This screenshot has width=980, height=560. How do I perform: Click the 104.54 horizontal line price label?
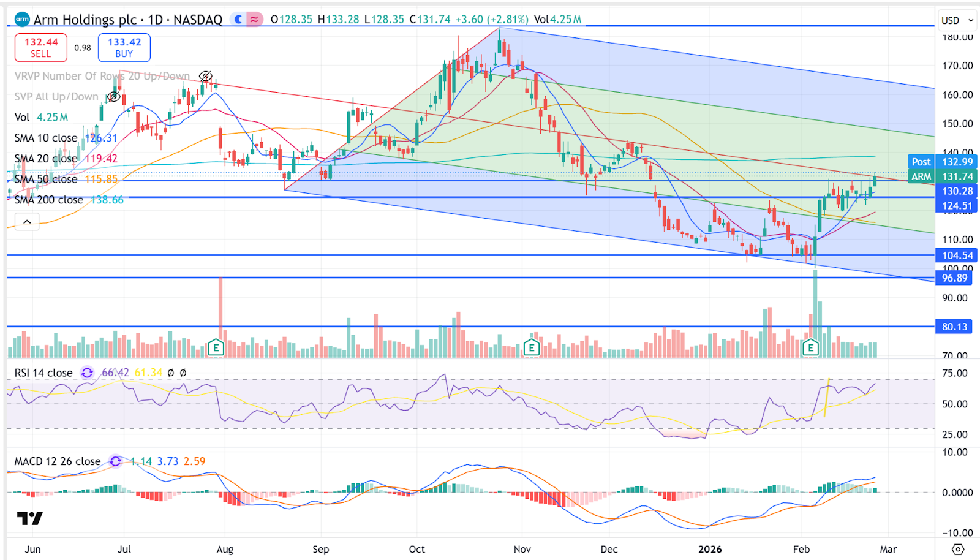pyautogui.click(x=957, y=255)
